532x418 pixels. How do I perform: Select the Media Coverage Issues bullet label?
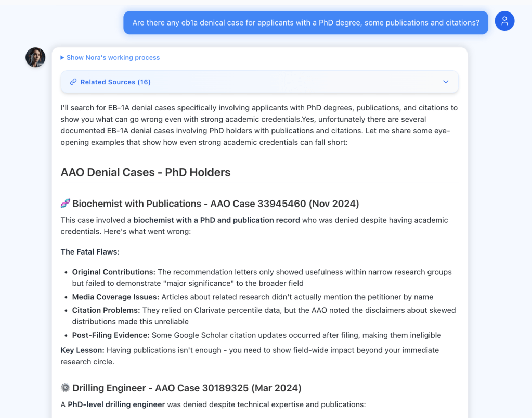point(115,297)
